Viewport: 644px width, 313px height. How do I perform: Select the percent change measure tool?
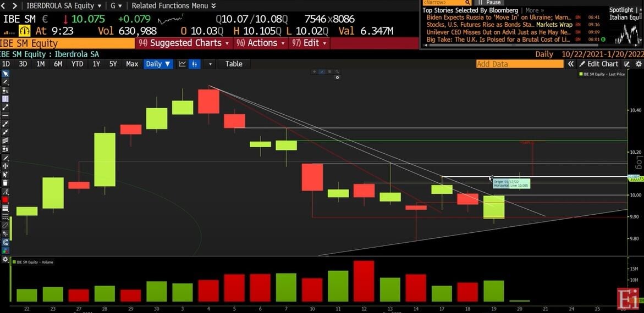click(x=5, y=90)
